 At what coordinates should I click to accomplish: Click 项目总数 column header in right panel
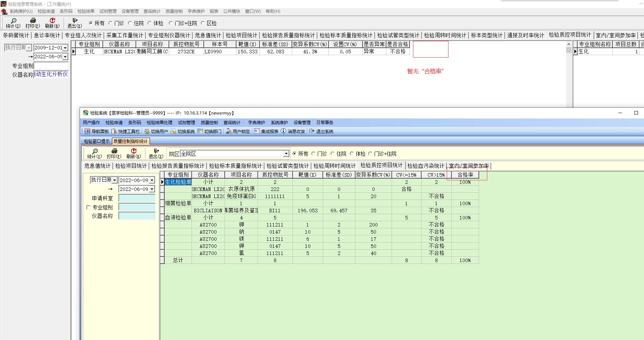click(x=626, y=44)
